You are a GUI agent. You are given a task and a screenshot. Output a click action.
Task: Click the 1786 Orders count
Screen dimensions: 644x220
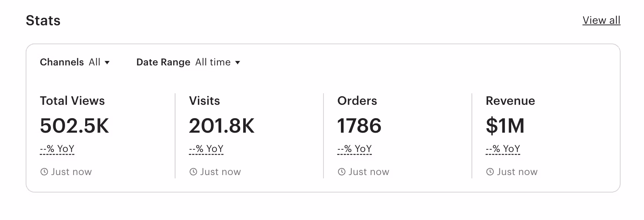click(359, 126)
